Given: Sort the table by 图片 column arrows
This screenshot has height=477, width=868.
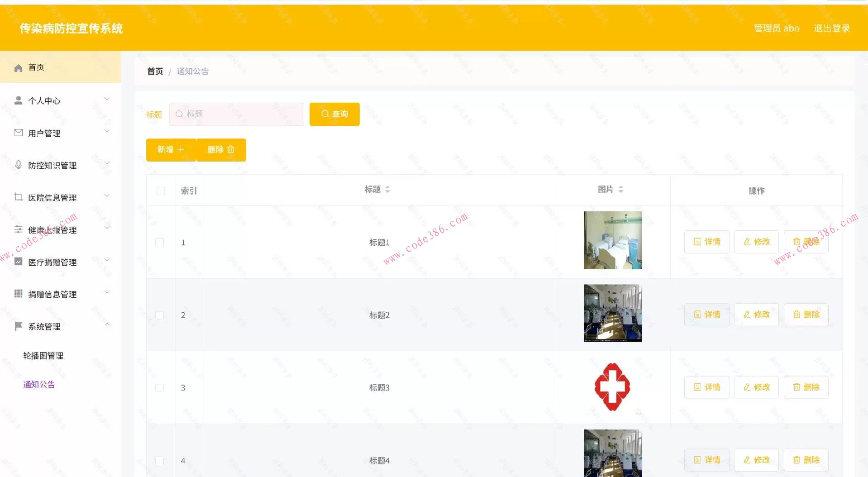Looking at the screenshot, I should click(x=621, y=190).
